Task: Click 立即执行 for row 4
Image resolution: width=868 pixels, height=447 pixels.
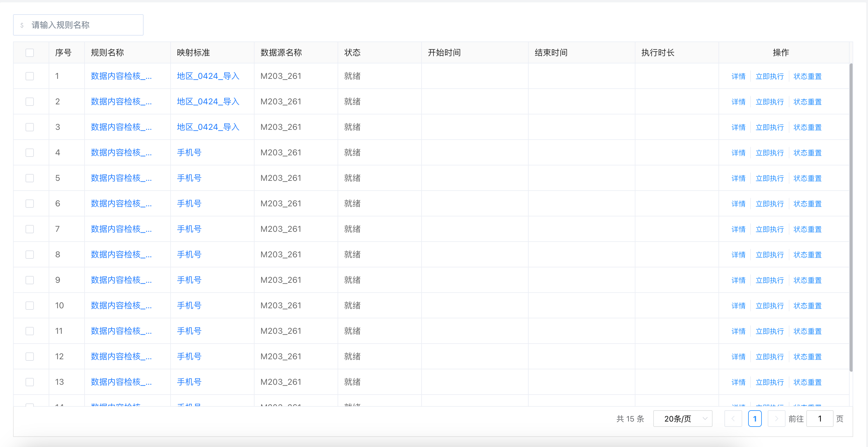Action: pyautogui.click(x=769, y=153)
